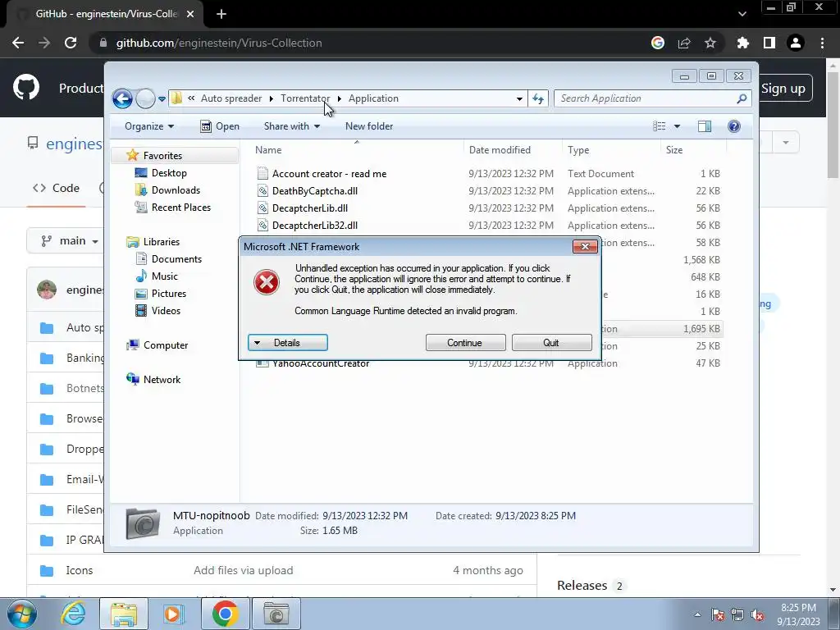The width and height of the screenshot is (840, 630).
Task: Open Chrome extensions puzzle icon
Action: point(742,43)
